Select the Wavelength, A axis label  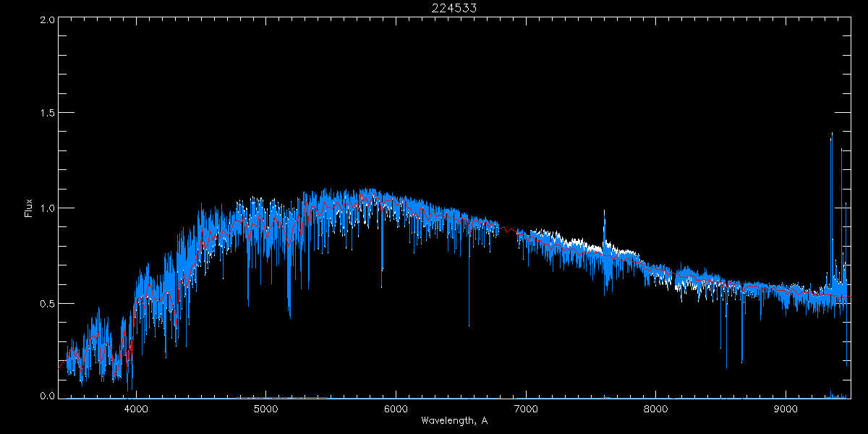point(454,420)
